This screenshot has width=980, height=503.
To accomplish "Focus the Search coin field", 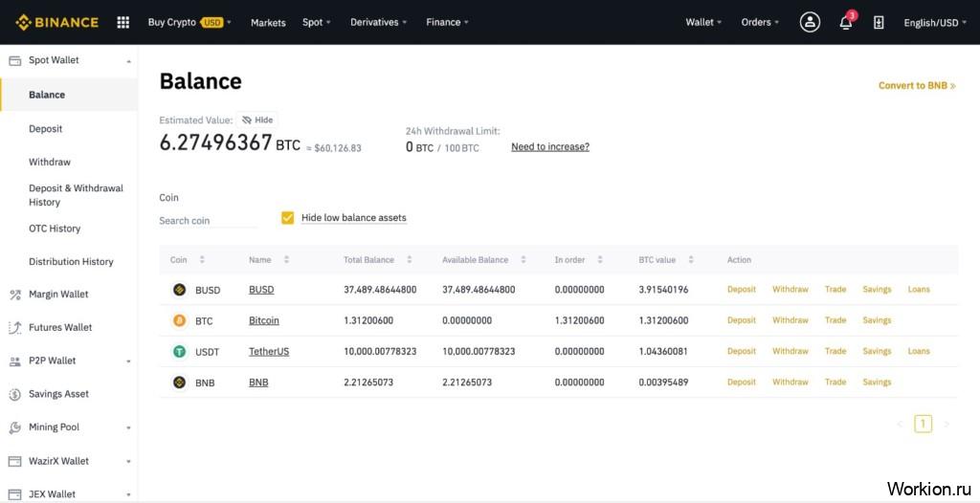I will coord(208,221).
